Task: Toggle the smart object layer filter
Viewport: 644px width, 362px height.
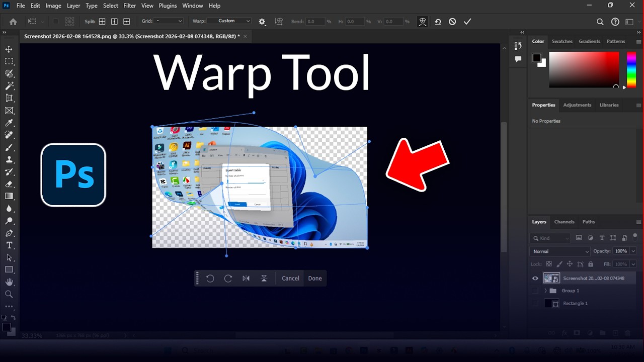Action: 624,238
